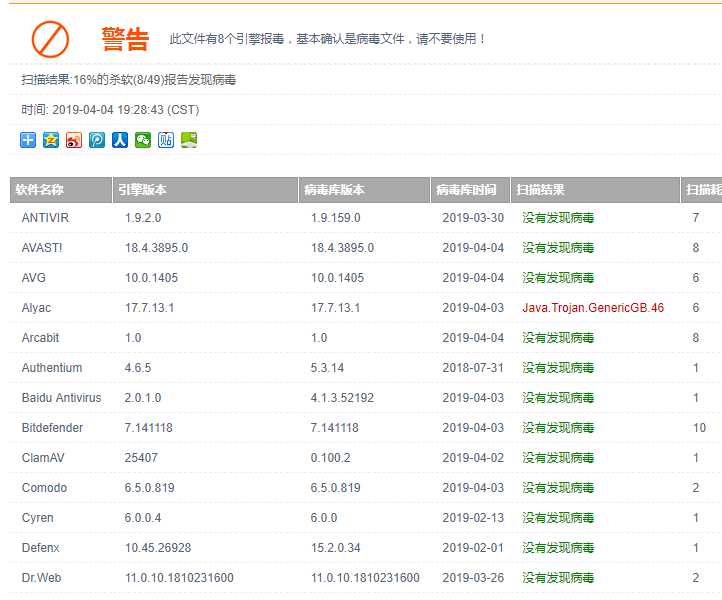Select AVAST! software name cell
The image size is (722, 600).
tap(41, 248)
